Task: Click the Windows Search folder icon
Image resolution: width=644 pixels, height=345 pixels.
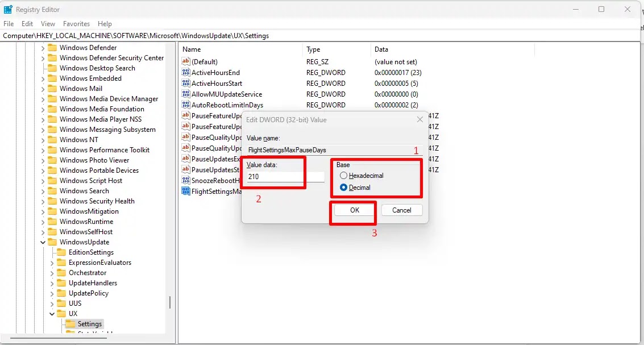Action: 52,190
